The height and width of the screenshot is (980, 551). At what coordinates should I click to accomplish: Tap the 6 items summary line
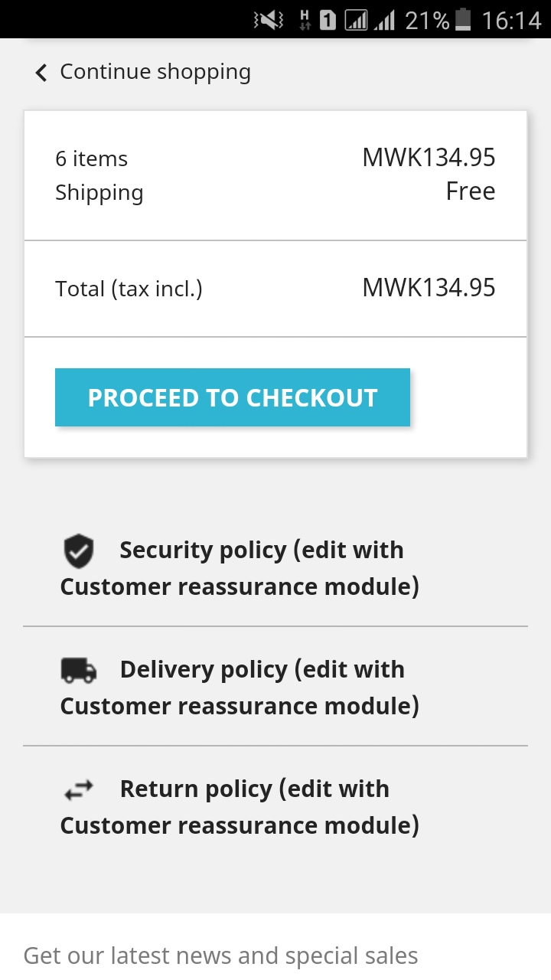92,159
